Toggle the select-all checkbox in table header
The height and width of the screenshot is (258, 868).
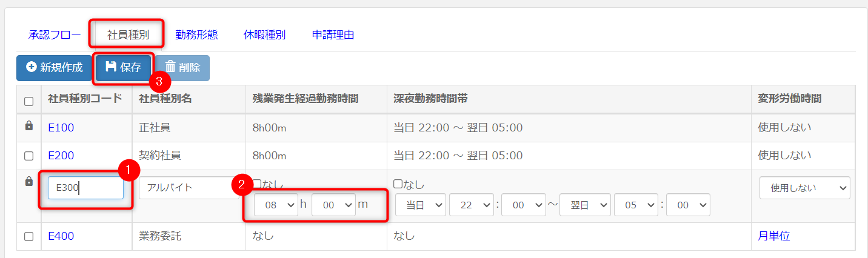point(28,102)
